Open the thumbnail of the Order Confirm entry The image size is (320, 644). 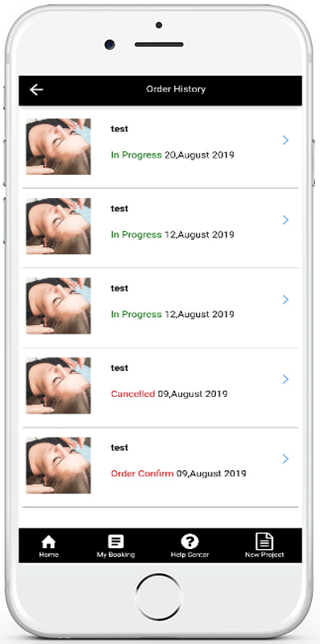(58, 465)
